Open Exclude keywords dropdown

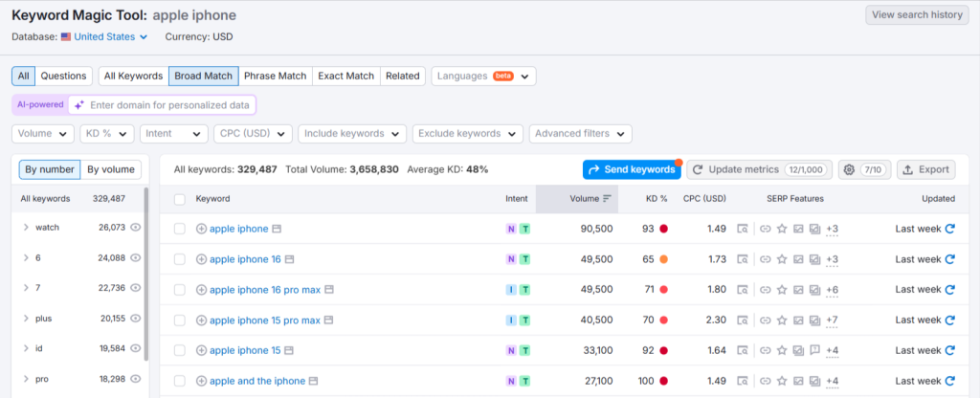(x=468, y=134)
